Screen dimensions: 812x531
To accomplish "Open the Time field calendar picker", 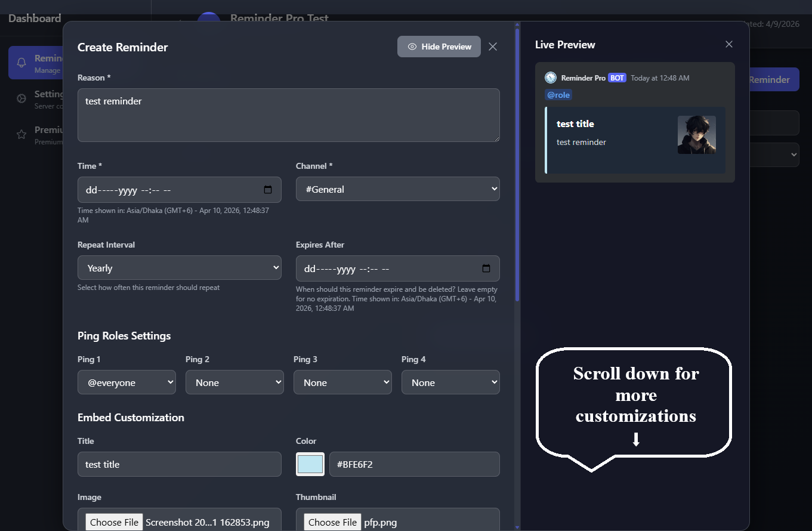I will [x=268, y=190].
